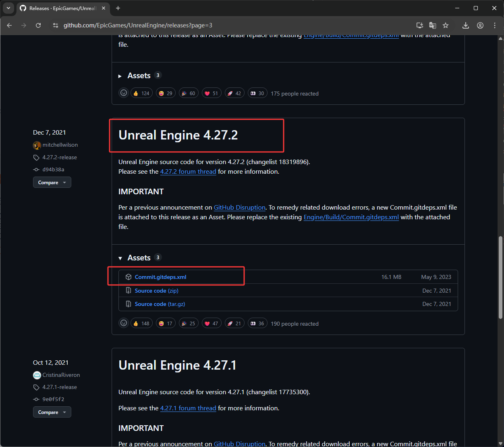The width and height of the screenshot is (504, 447).
Task: Add reaction smiley to 175-reaction release
Action: tap(124, 93)
